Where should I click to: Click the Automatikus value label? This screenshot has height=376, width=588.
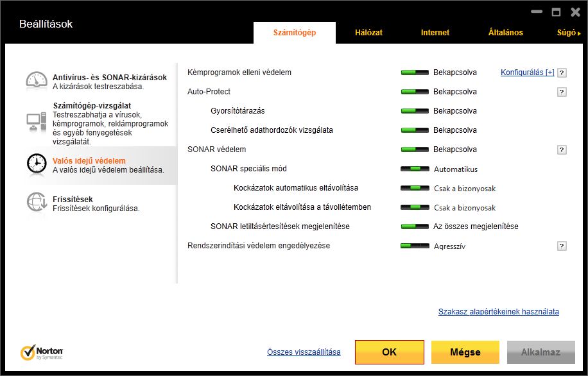click(x=456, y=169)
